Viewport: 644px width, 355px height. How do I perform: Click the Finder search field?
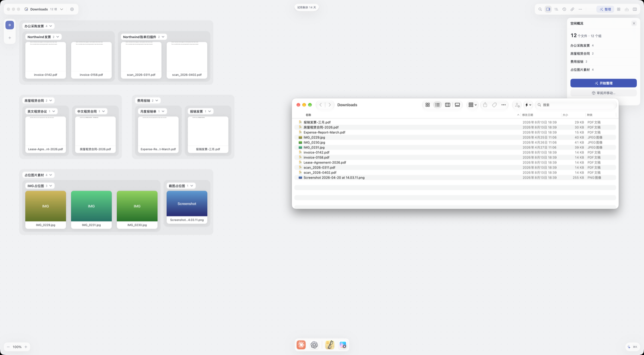[x=576, y=105]
